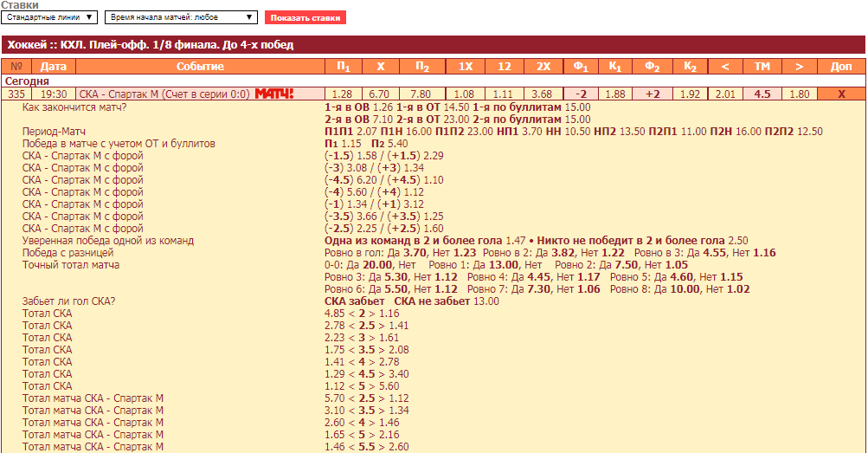Open the 'Стандартные линии' dropdown
The image size is (868, 453).
click(49, 17)
